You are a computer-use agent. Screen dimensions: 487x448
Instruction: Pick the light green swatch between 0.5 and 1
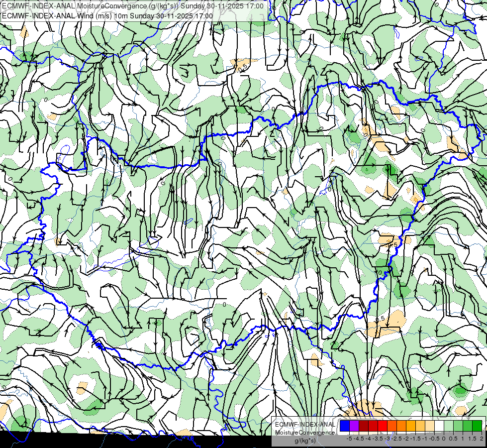tap(458, 426)
